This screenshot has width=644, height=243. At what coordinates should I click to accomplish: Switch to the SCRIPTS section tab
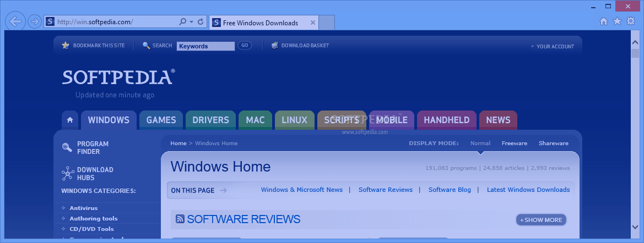coord(342,120)
